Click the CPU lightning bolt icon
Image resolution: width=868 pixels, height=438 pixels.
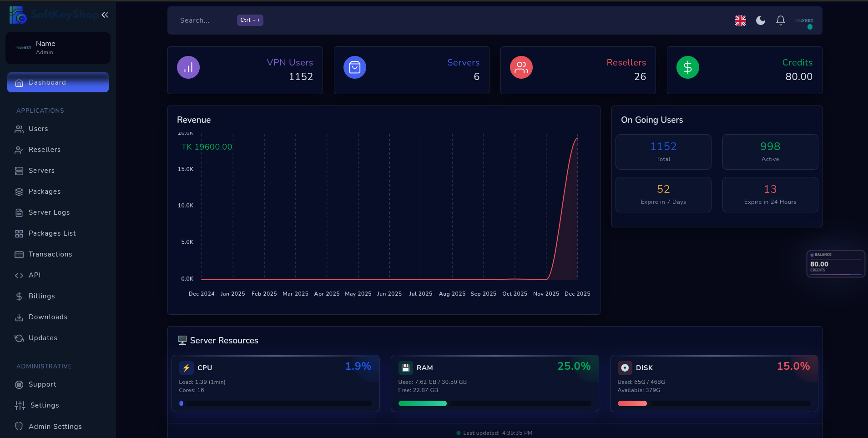187,368
